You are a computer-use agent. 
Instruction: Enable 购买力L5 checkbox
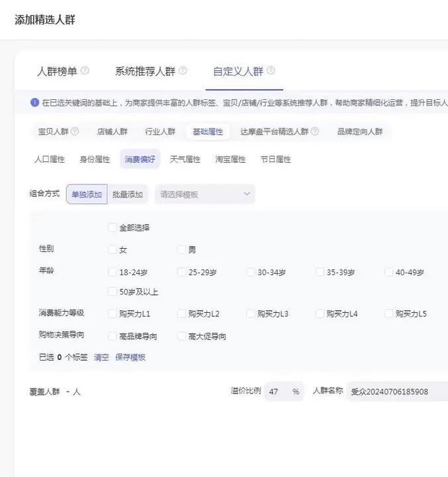(x=388, y=314)
